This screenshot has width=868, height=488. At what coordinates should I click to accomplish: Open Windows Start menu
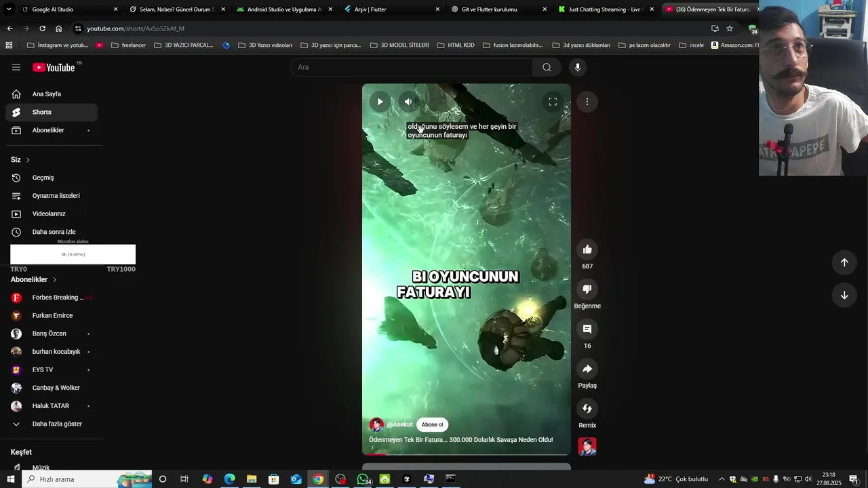click(11, 479)
